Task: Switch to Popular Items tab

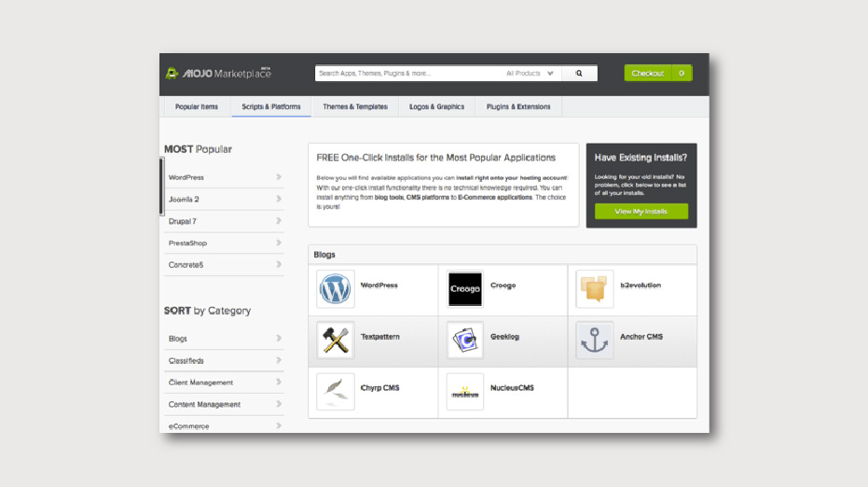Action: [197, 107]
